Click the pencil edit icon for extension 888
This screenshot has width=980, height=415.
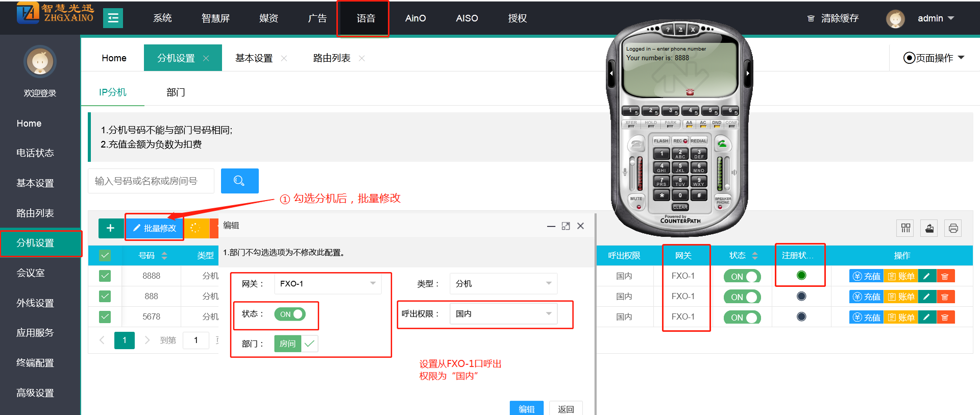(x=926, y=297)
